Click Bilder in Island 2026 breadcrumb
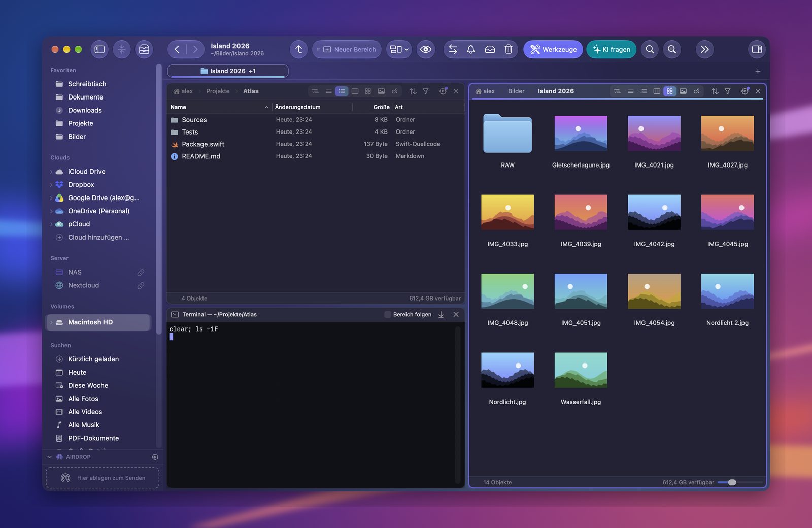Image resolution: width=812 pixels, height=528 pixels. [x=516, y=91]
